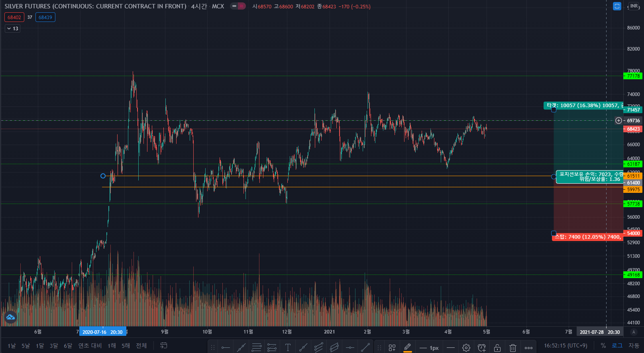
Task: Click the 타겟 target info label
Action: click(x=584, y=105)
